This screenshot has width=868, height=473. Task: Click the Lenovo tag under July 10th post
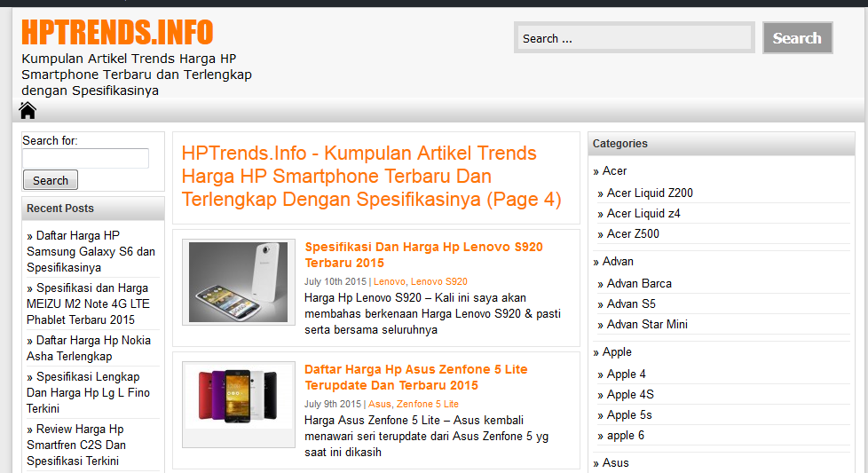tap(389, 281)
